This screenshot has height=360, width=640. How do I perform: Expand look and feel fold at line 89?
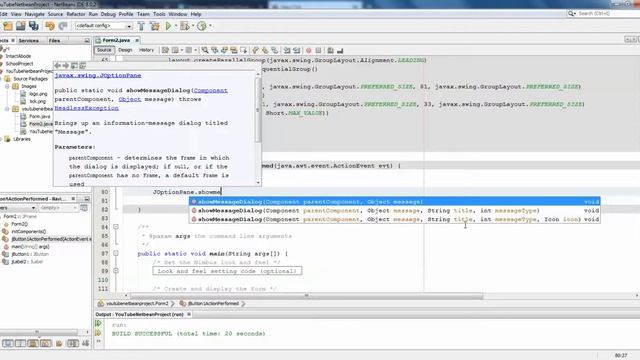pyautogui.click(x=116, y=271)
